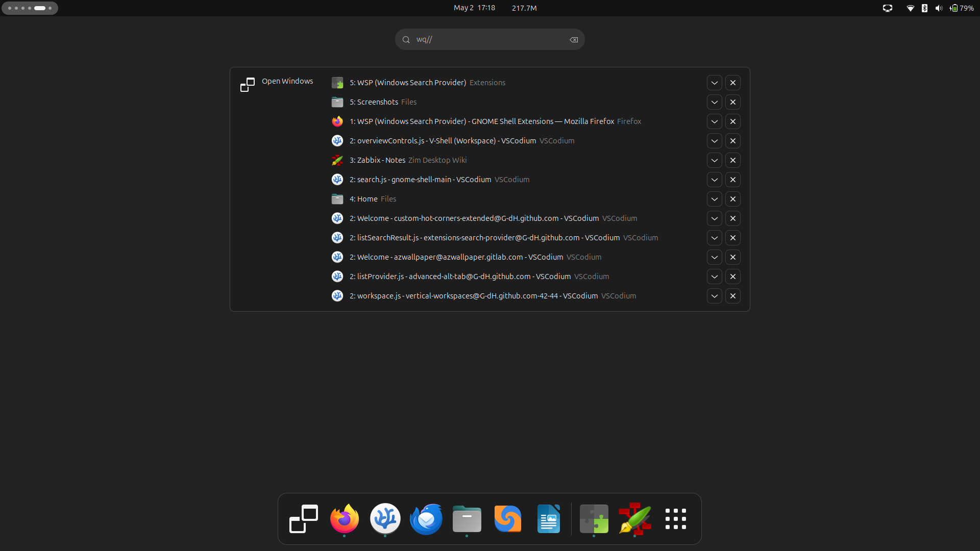Switch to workspace.js vertical-workspaces window
The height and width of the screenshot is (551, 980).
pos(493,296)
